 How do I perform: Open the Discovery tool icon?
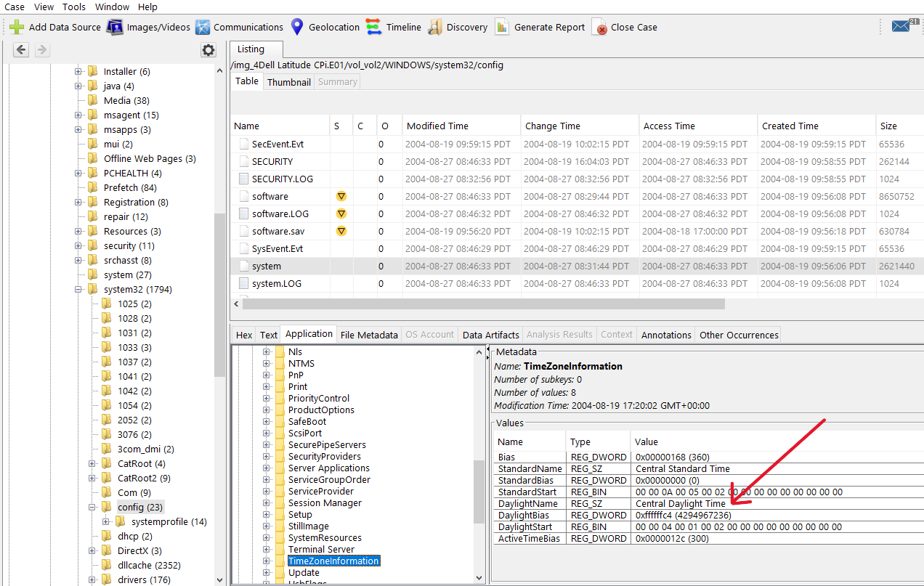(434, 28)
